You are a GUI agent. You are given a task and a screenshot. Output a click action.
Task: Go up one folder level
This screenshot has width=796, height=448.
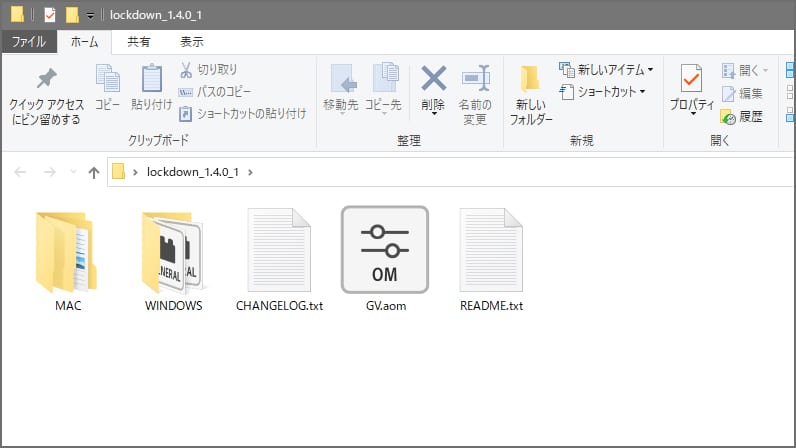[x=93, y=173]
